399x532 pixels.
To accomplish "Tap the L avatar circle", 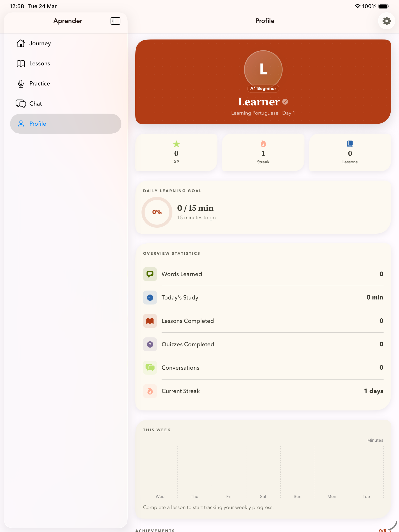I will (x=263, y=70).
